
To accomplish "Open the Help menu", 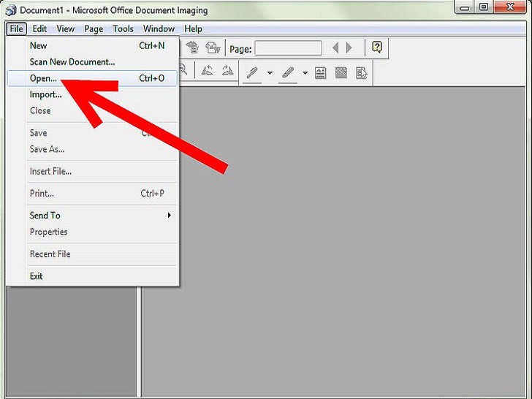I will point(193,28).
